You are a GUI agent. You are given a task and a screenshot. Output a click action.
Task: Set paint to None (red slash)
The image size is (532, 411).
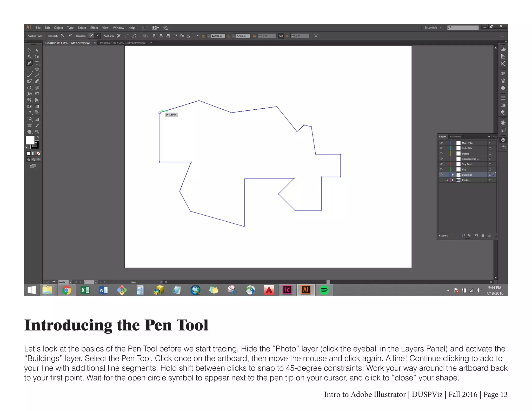point(39,154)
